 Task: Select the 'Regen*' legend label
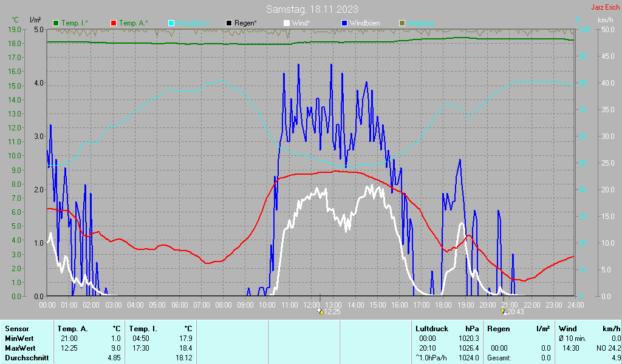pos(245,24)
